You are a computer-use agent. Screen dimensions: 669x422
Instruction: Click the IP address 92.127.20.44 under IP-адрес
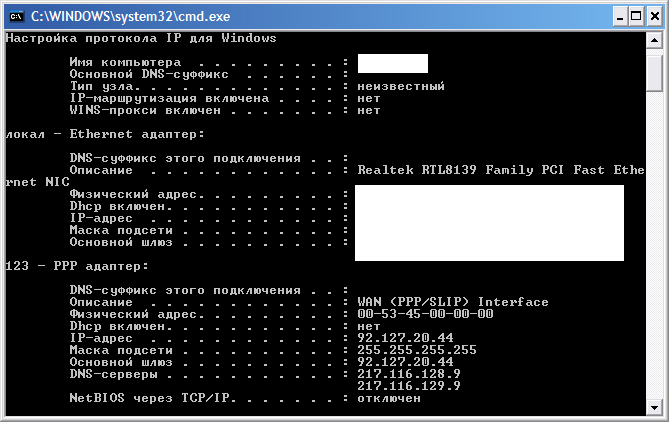pos(405,338)
